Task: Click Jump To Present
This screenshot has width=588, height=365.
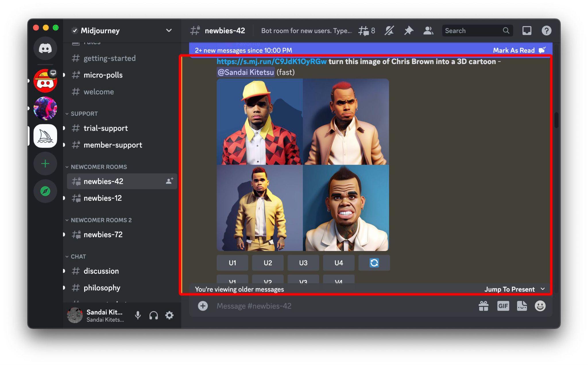Action: [x=514, y=289]
